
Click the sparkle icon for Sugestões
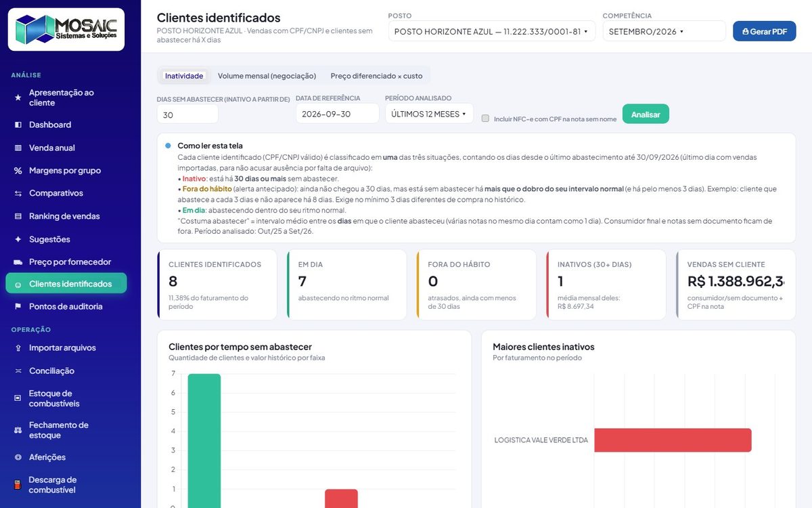18,239
